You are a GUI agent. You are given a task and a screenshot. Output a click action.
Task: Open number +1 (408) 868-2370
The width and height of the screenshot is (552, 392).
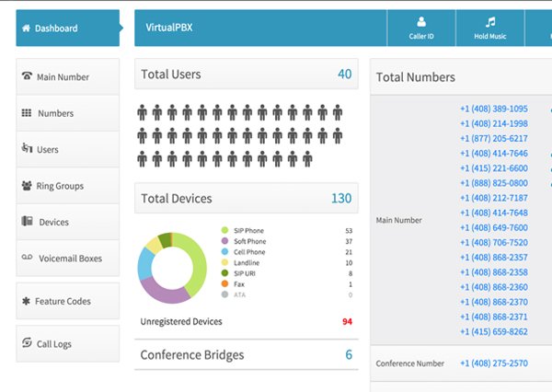(x=494, y=302)
